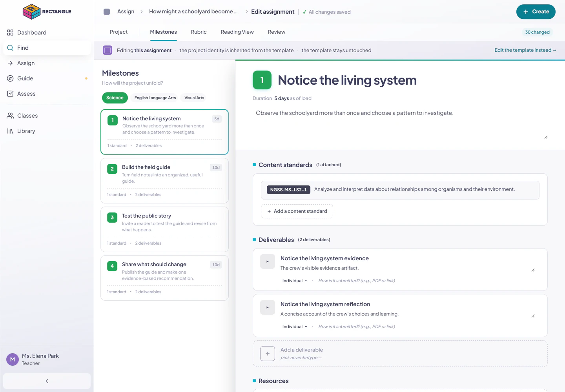
Task: Click Edit the template instead link
Action: (525, 50)
